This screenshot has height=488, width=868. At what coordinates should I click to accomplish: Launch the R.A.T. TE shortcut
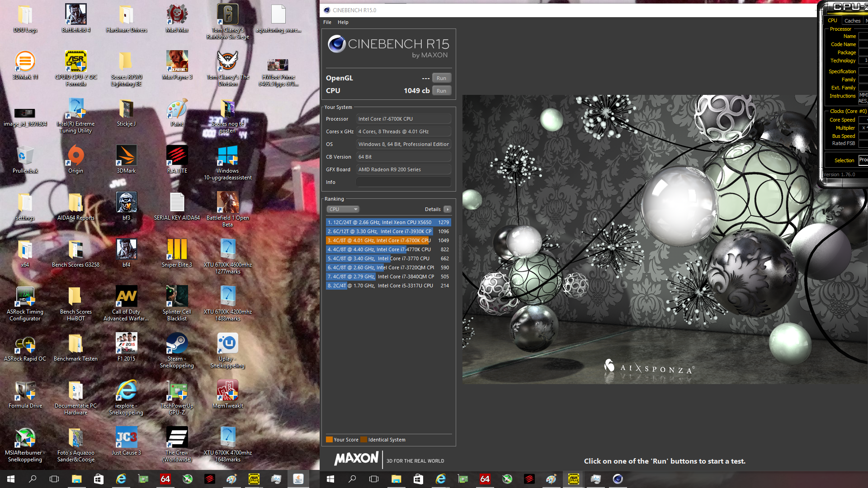pyautogui.click(x=177, y=159)
